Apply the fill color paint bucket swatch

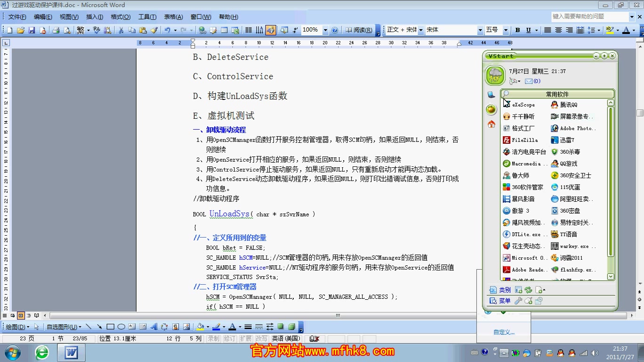click(x=200, y=327)
